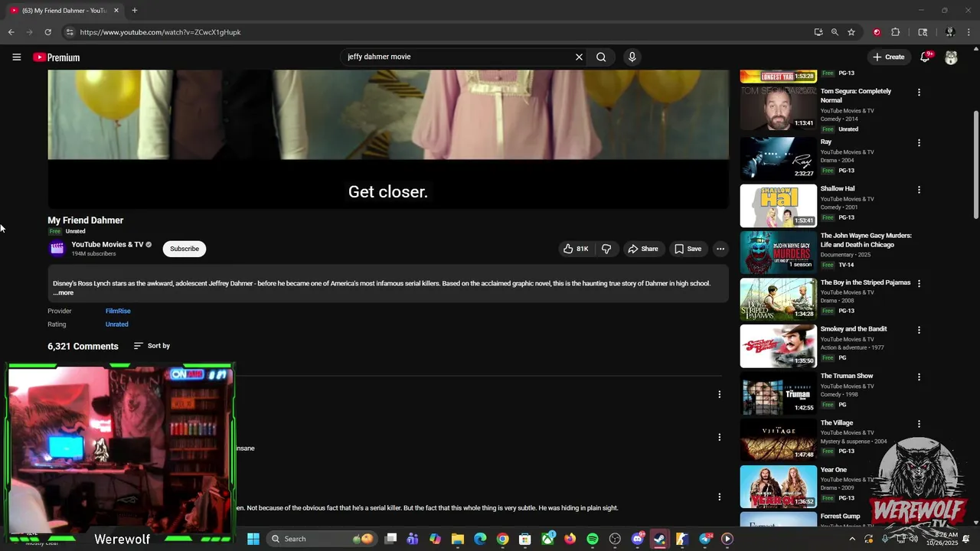Open options for Tom Segura: Completely Normal
980x551 pixels.
(919, 93)
